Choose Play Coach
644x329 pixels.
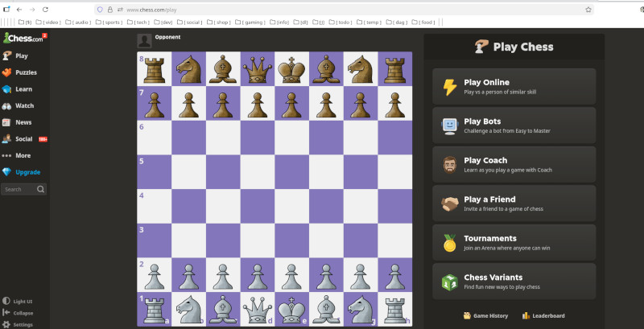[514, 164]
